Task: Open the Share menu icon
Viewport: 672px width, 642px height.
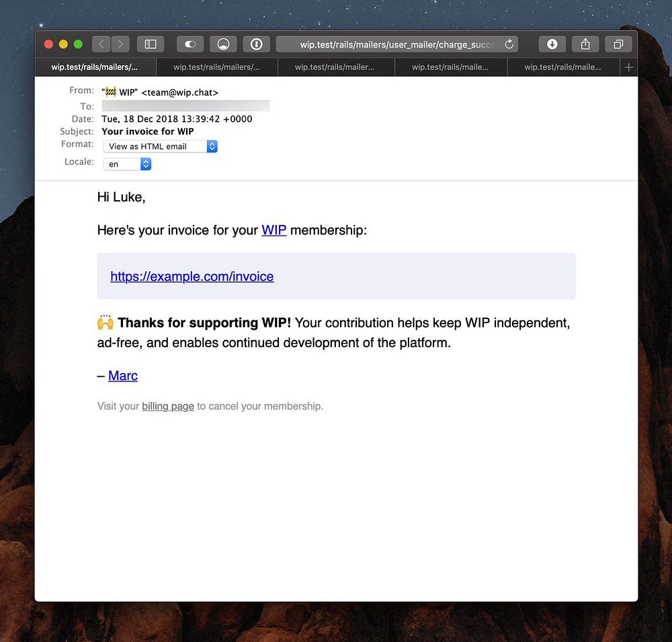Action: tap(585, 44)
